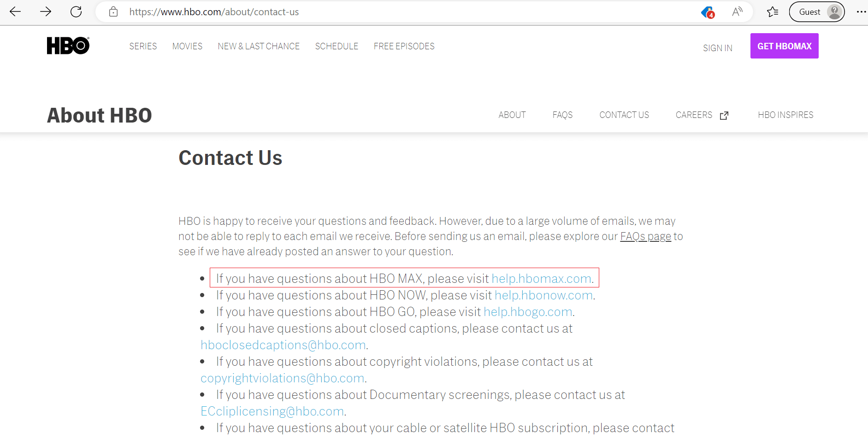
Task: View site information via the lock icon
Action: (x=113, y=12)
